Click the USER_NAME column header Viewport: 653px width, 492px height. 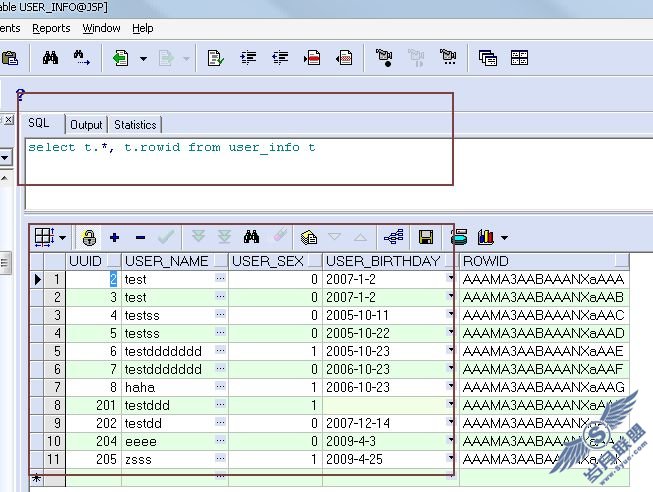[174, 261]
